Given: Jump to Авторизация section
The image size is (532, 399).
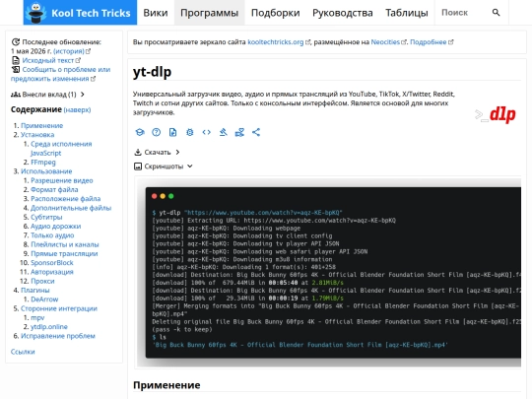Looking at the screenshot, I should pos(52,272).
